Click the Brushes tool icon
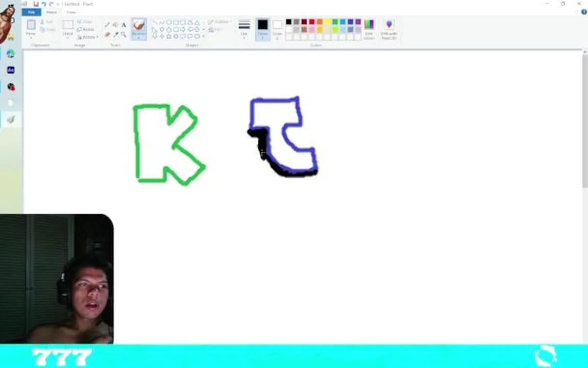Image resolution: width=588 pixels, height=368 pixels. (139, 25)
